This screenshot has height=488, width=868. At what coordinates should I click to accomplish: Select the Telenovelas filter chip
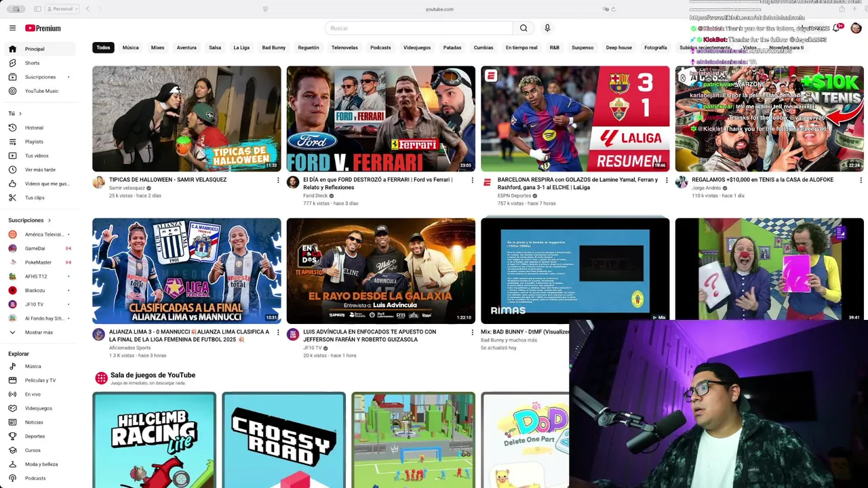344,47
